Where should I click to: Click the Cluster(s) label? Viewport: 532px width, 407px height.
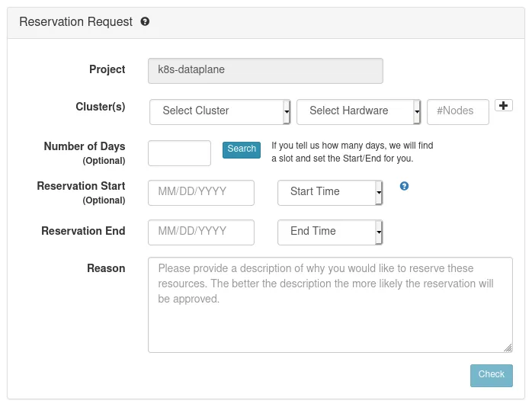101,107
